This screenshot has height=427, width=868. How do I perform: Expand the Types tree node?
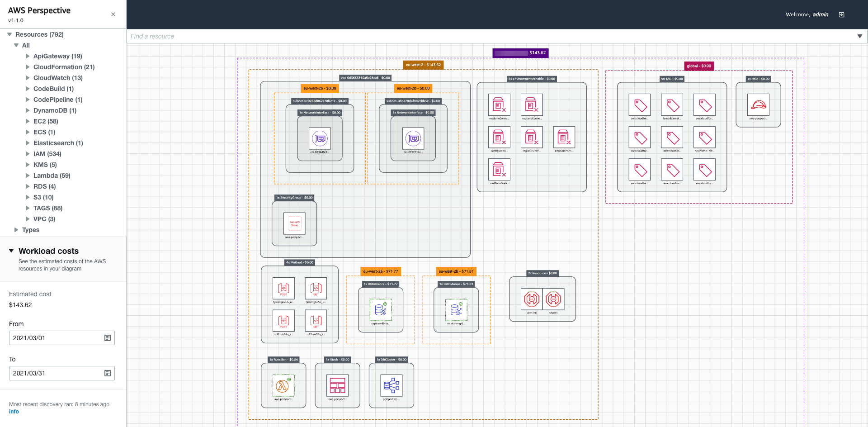click(x=16, y=230)
